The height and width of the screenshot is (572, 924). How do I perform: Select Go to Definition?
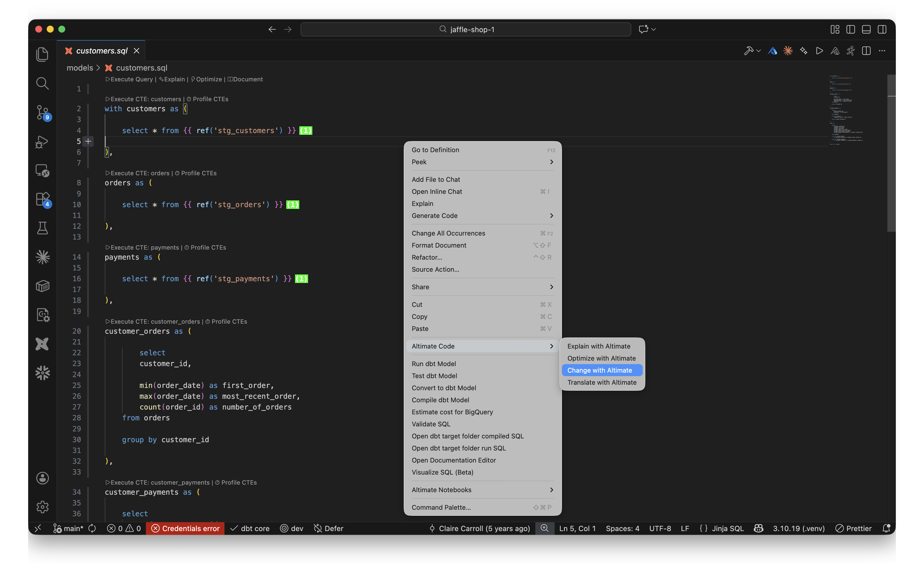(482, 150)
